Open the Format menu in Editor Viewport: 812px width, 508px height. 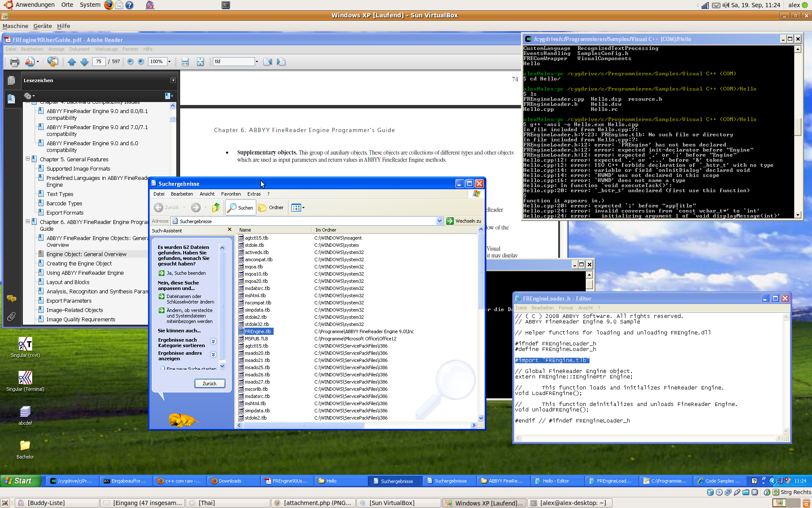565,308
